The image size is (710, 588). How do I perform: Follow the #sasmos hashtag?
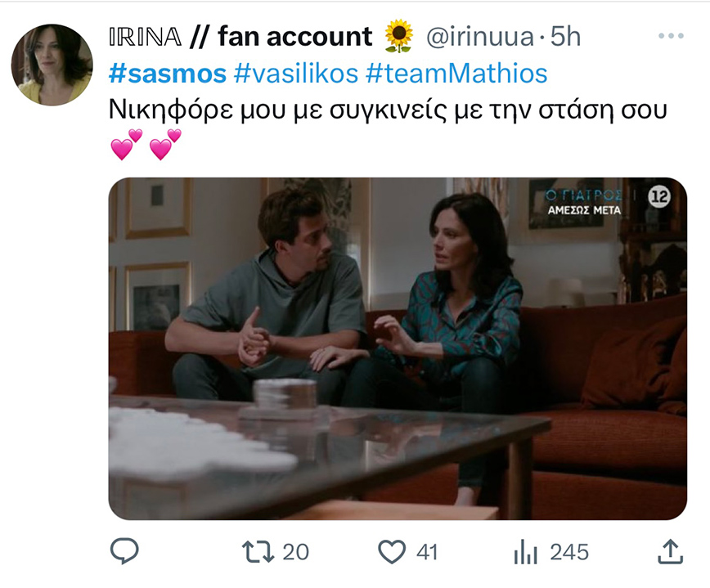(x=168, y=74)
